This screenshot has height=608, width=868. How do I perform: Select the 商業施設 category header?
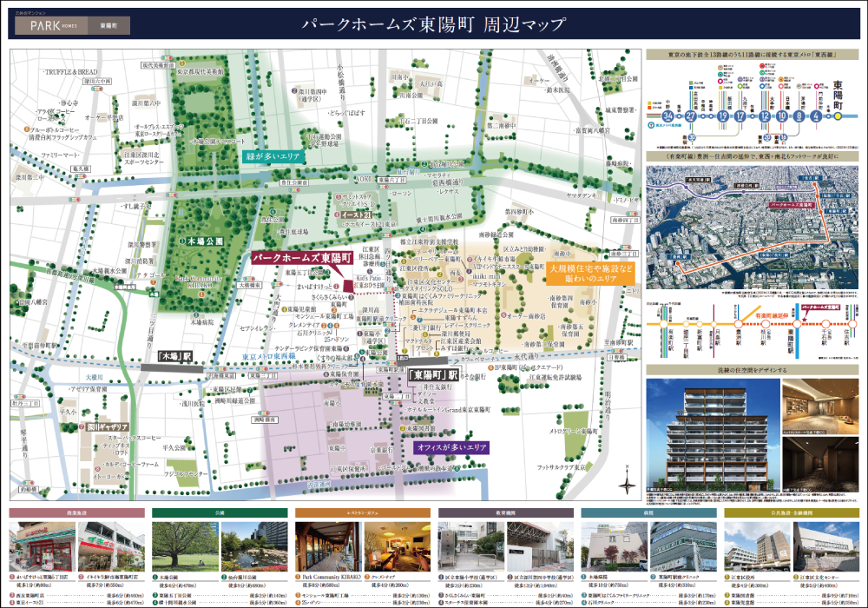click(x=76, y=513)
